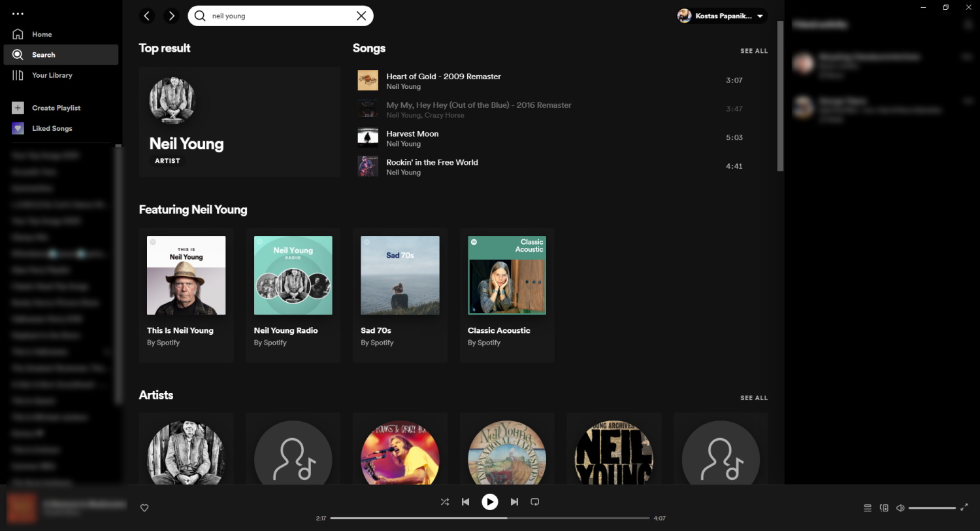This screenshot has width=980, height=531.
Task: Click the Your Library shelf icon
Action: 18,75
